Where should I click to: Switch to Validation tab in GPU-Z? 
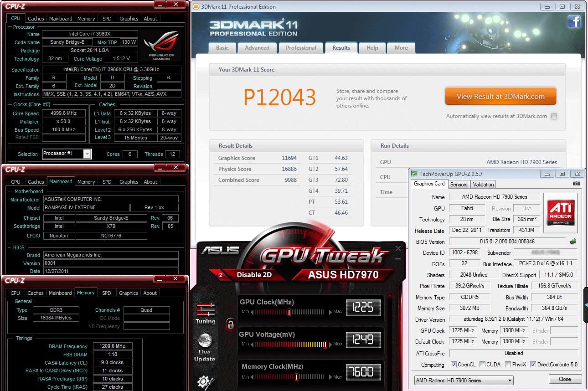(483, 185)
